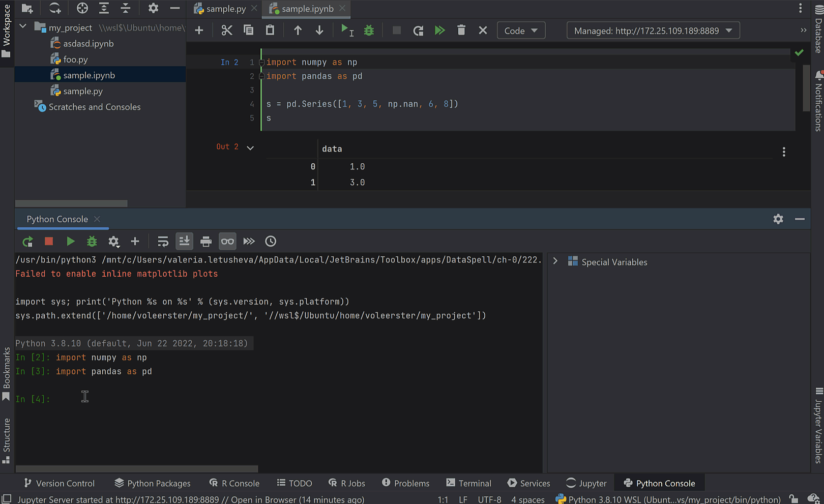Enable scroll to end in the console

click(x=184, y=241)
